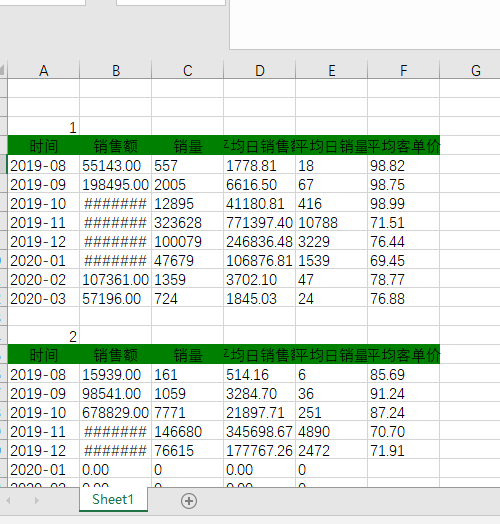Select column F header

tap(404, 71)
